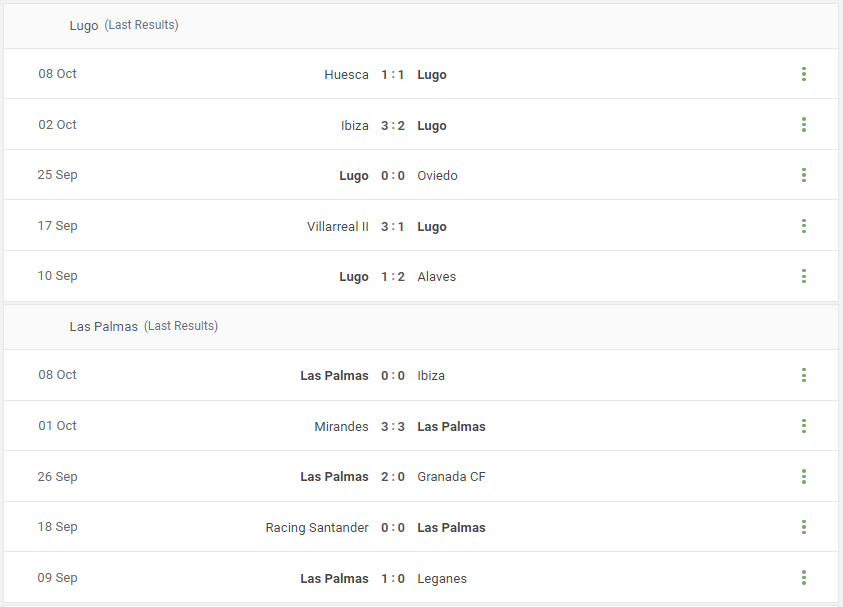Open three-dot menu for Ibiza vs Lugo match

pos(804,125)
